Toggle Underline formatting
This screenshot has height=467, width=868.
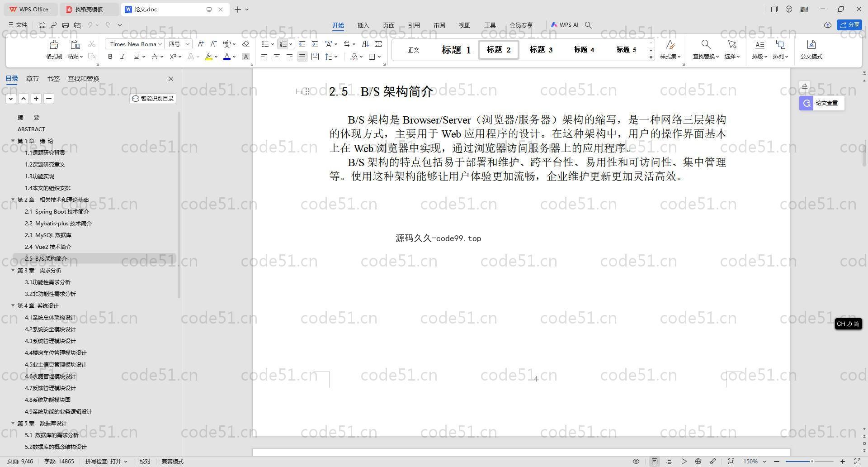(x=136, y=57)
